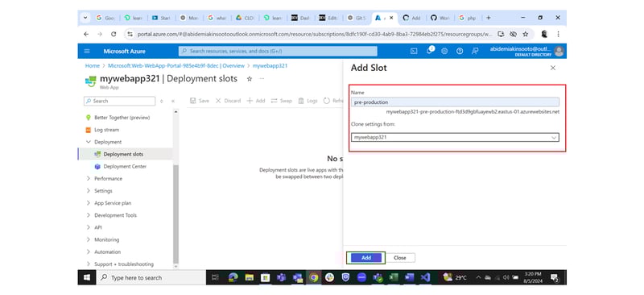Switch to the GitHub browser tab
Viewport: 644px width, 295px height.
click(x=440, y=18)
